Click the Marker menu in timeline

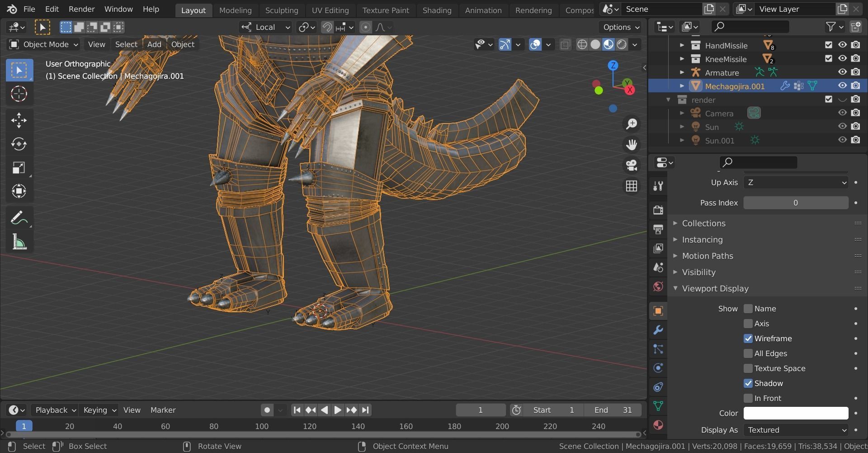(163, 410)
